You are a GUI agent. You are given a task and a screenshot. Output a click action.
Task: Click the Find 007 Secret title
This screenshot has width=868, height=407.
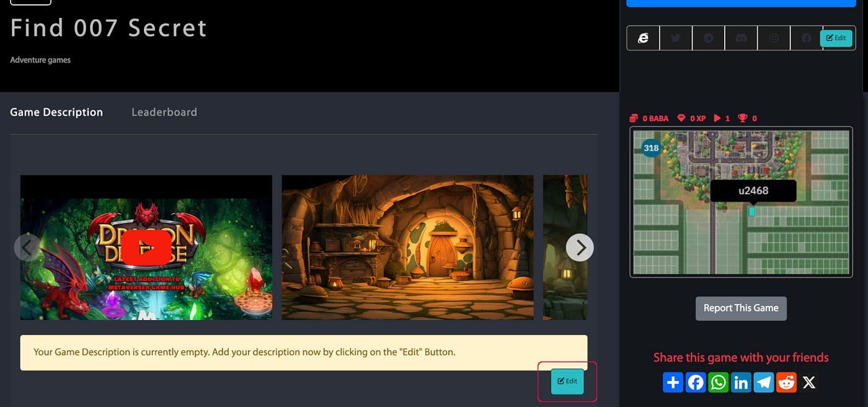[x=108, y=28]
